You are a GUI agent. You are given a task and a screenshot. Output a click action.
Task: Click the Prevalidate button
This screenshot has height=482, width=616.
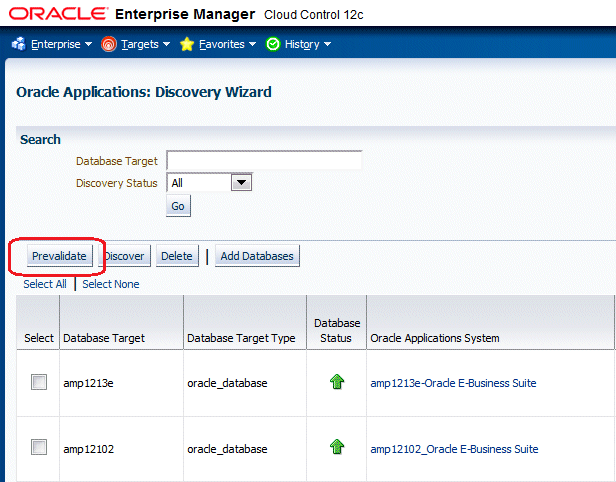pyautogui.click(x=59, y=256)
